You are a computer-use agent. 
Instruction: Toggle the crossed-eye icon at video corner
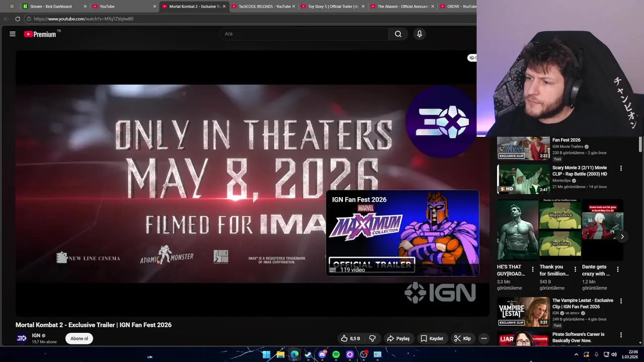472,58
